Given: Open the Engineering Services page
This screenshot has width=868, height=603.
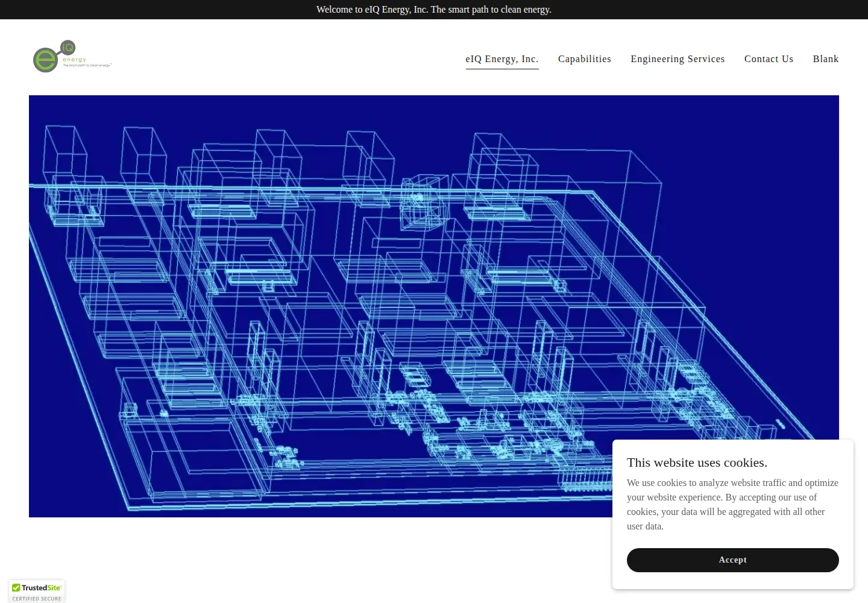Looking at the screenshot, I should click(x=678, y=59).
